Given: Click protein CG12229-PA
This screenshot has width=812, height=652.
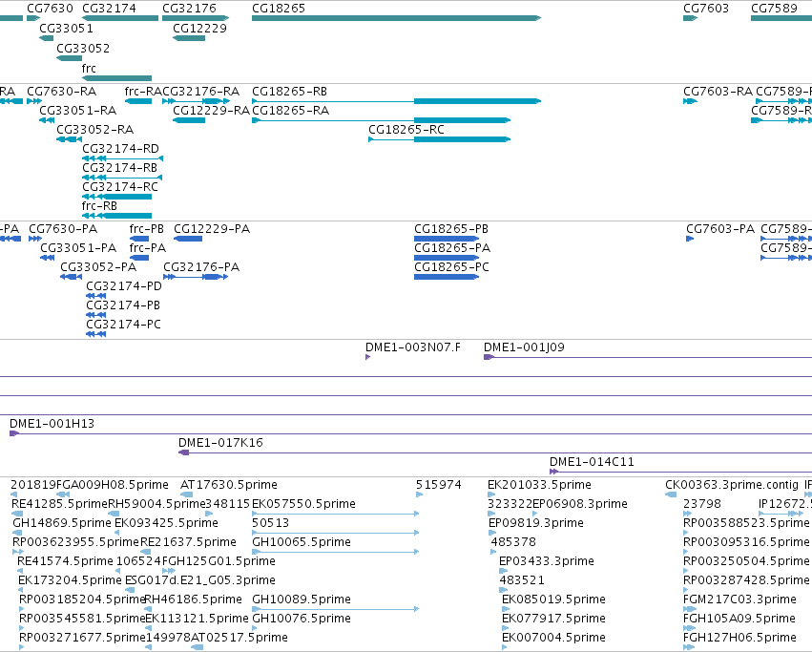Looking at the screenshot, I should tap(187, 239).
